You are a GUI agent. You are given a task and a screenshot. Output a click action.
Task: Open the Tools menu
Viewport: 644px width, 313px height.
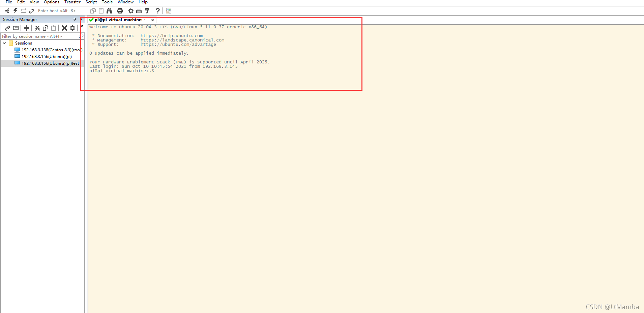pyautogui.click(x=107, y=2)
